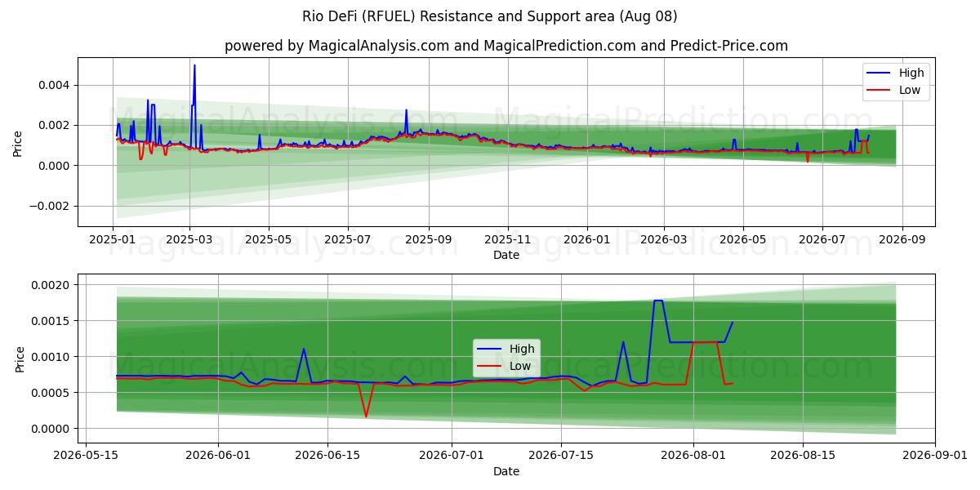
Task: Click 'High' in the bottom chart legend
Action: coord(522,349)
